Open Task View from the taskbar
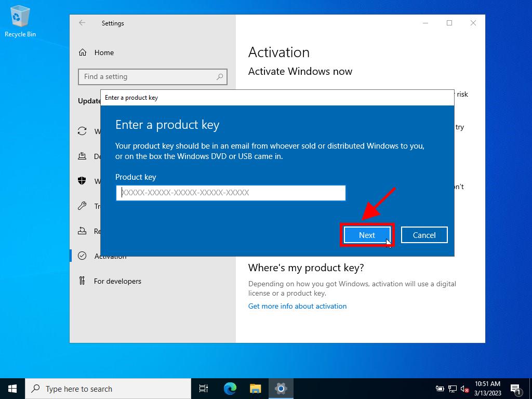 click(204, 389)
